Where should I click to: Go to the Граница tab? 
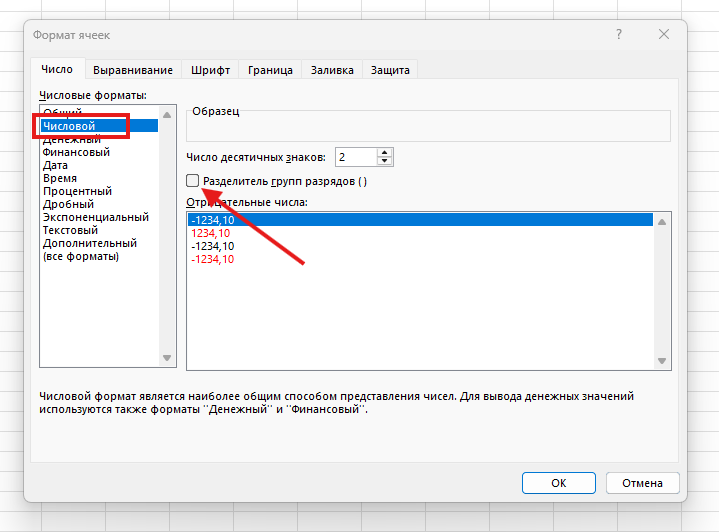[x=270, y=70]
